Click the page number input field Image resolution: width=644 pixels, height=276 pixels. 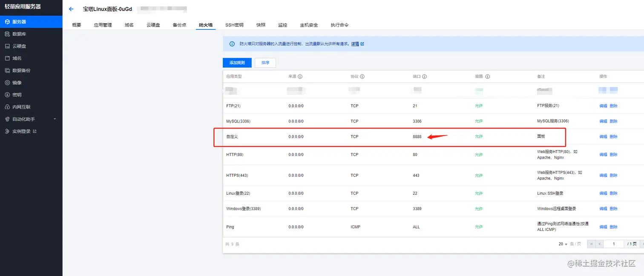614,244
